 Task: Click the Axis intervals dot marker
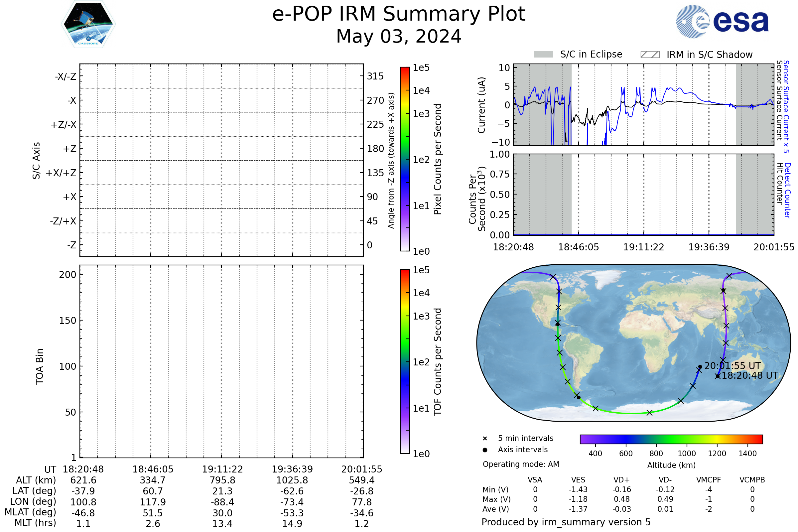click(485, 450)
